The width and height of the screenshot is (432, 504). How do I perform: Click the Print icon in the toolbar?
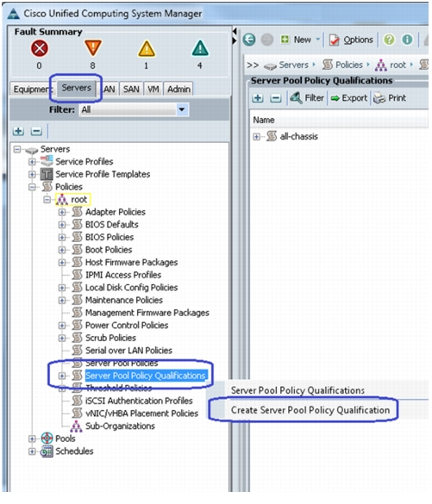[379, 98]
